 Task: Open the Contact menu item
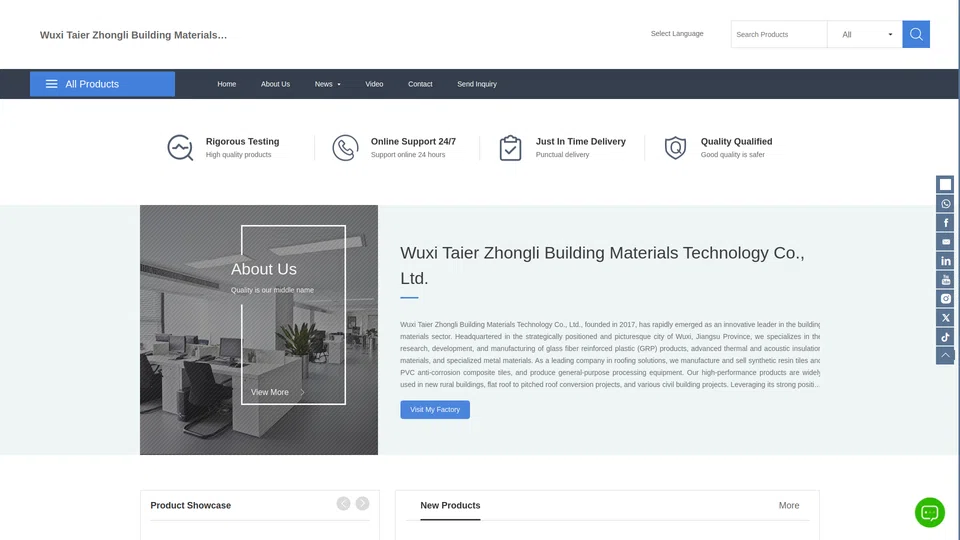coord(420,84)
